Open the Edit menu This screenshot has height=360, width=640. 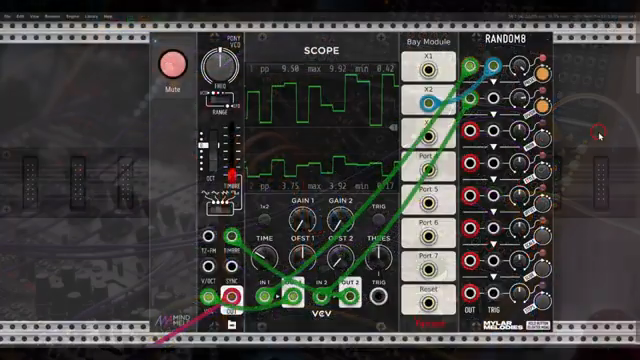(20, 17)
